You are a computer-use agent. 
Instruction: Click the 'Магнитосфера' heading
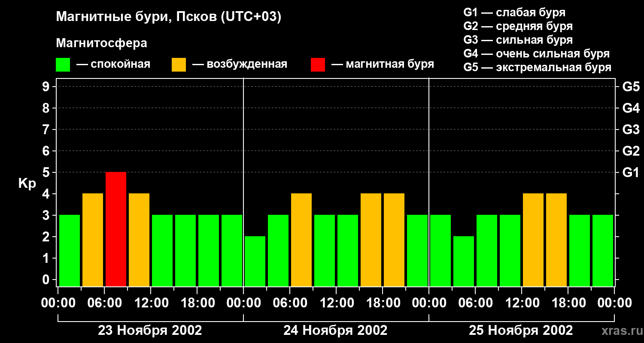tap(101, 43)
